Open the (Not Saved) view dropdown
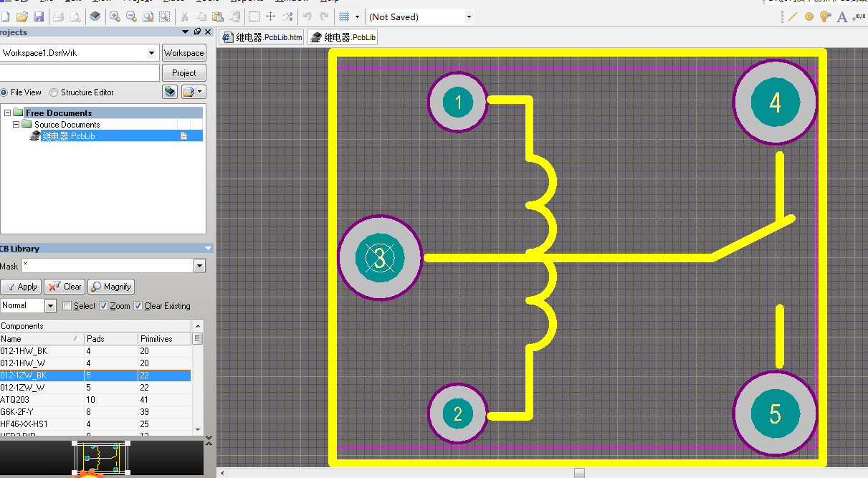Viewport: 868px width, 478px height. pyautogui.click(x=469, y=16)
